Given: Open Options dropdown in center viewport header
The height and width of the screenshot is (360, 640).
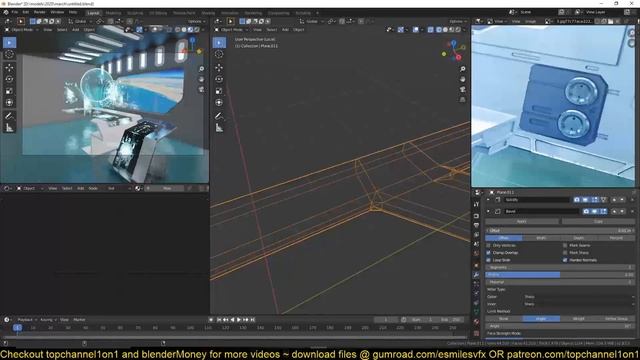Looking at the screenshot, I should (x=457, y=21).
